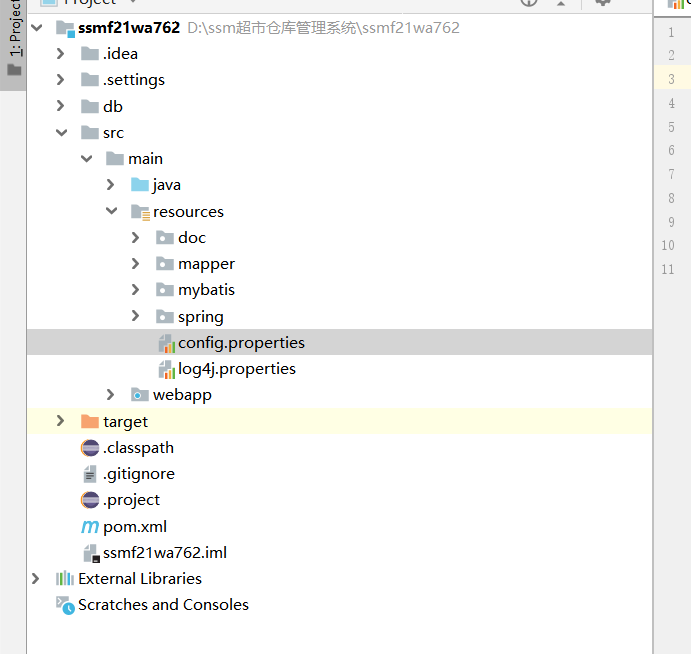Screen dimensions: 691x654
Task: Open the config.properties file
Action: pos(240,343)
